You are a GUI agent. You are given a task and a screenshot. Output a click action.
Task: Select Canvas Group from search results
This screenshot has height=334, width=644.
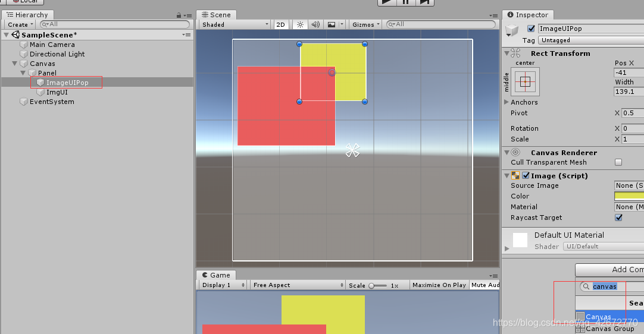click(610, 329)
